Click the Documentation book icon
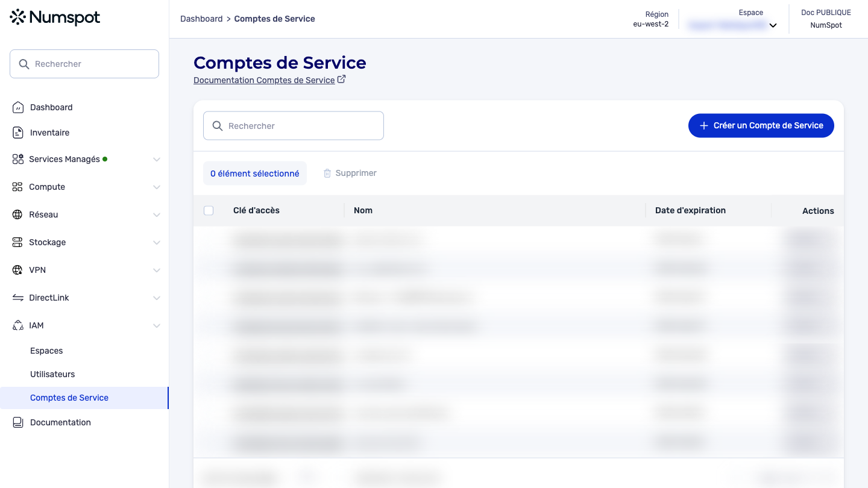 [x=18, y=422]
